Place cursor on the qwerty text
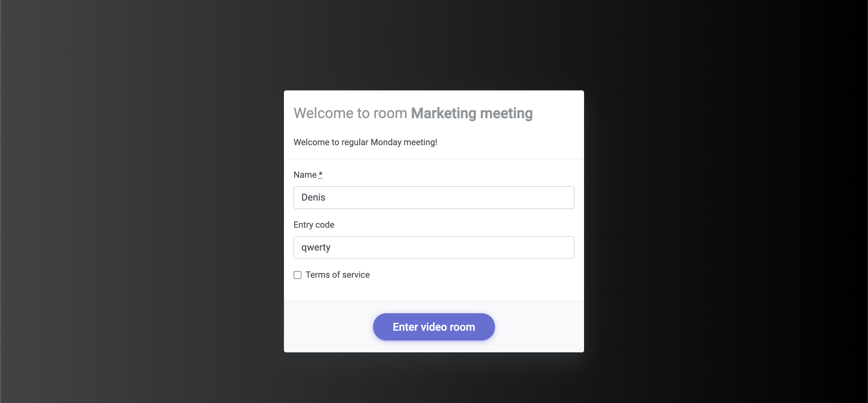This screenshot has height=403, width=868. coord(316,248)
